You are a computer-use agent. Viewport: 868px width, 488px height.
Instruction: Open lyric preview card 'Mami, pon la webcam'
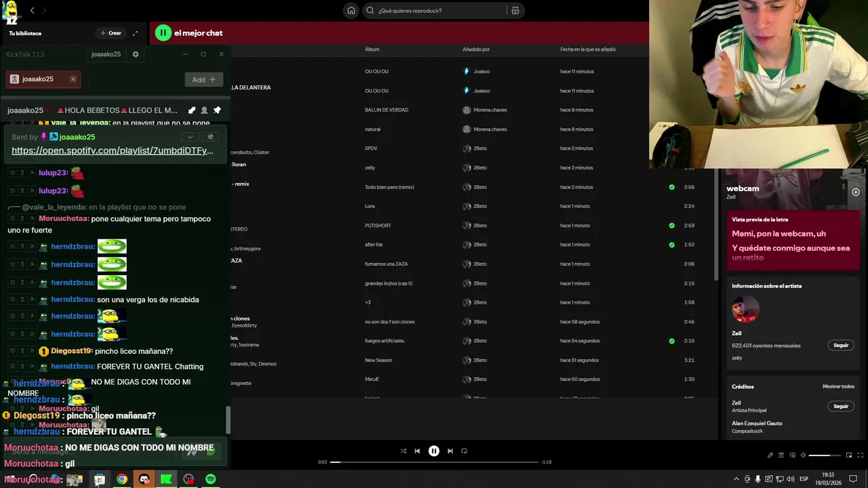click(793, 241)
